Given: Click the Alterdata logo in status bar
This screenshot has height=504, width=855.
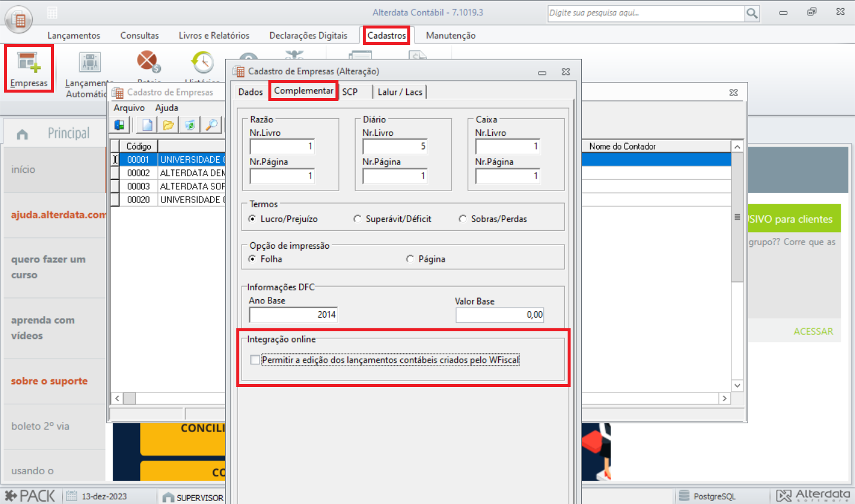Looking at the screenshot, I should pyautogui.click(x=813, y=496).
